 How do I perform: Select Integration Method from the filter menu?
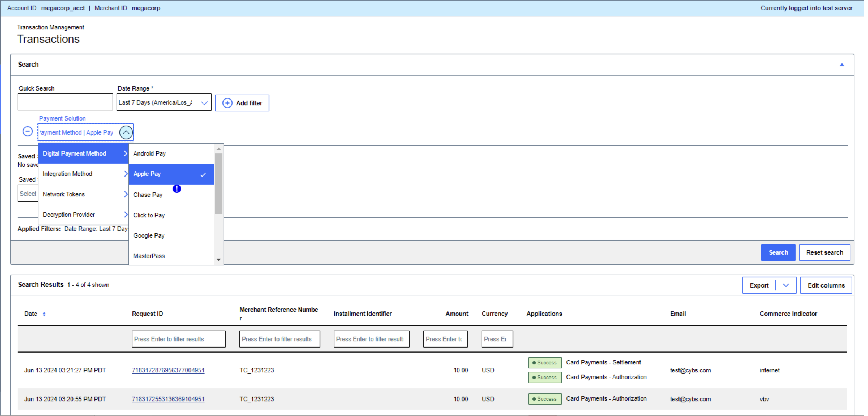[x=67, y=174]
